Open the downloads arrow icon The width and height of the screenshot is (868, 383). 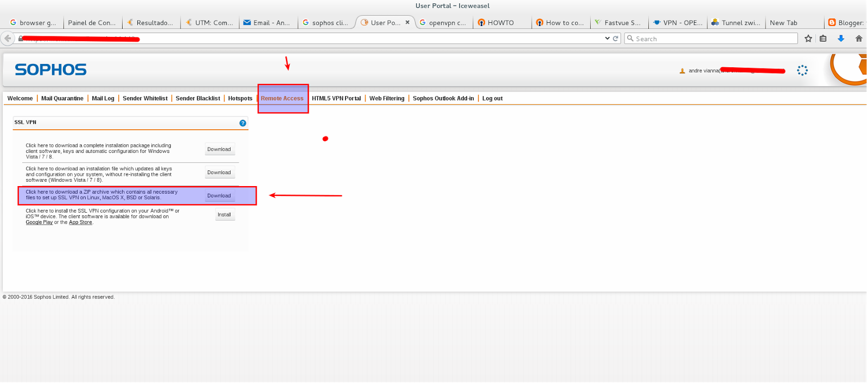pos(841,39)
